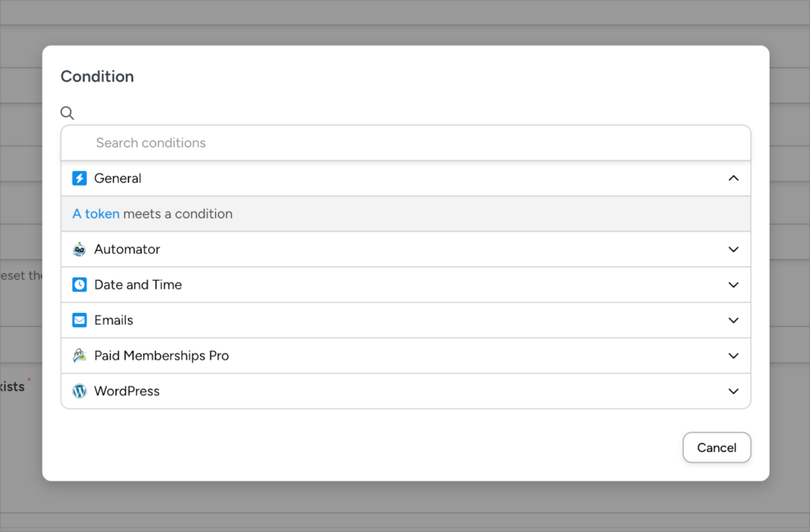Open the Automator conditions group
The height and width of the screenshot is (532, 810).
coord(732,249)
